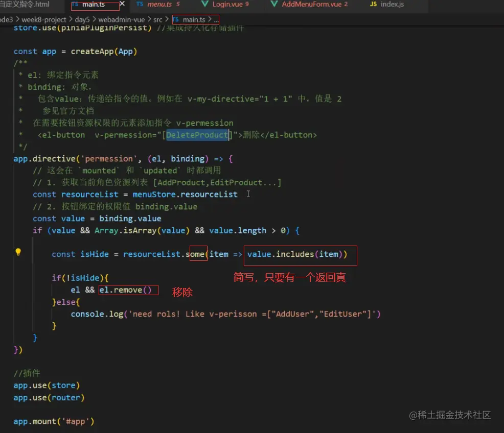Click the Vue icon on Login.vue tab

click(204, 4)
